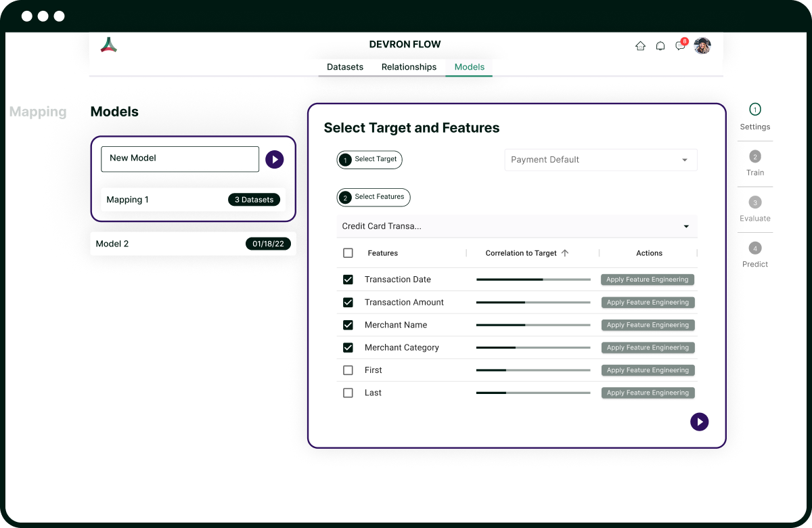Toggle the select-all Features header checkbox
The width and height of the screenshot is (812, 528).
pyautogui.click(x=348, y=253)
